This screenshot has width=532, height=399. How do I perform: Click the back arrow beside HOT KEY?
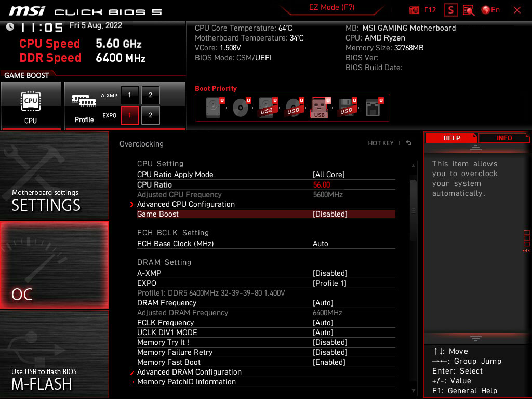click(409, 143)
